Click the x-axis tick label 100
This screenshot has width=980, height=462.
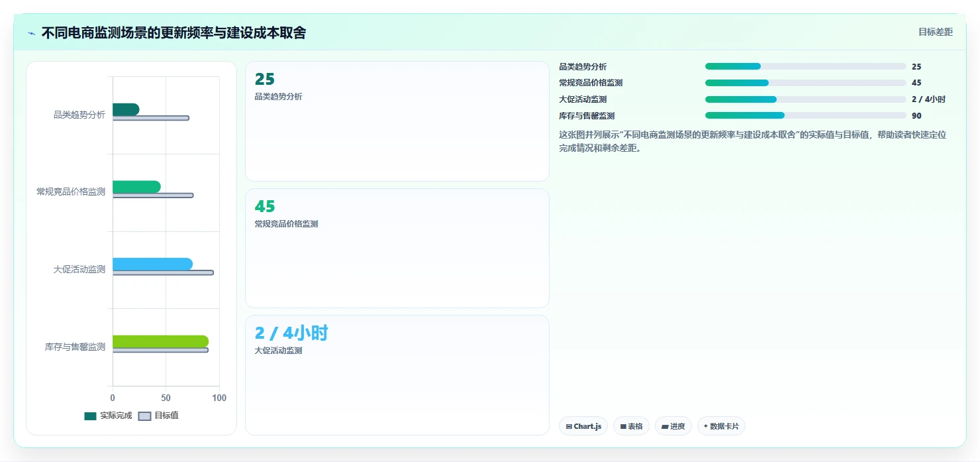point(219,398)
